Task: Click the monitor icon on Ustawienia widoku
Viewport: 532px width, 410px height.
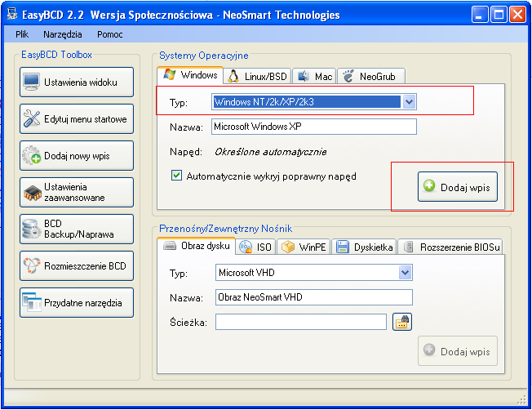Action: coord(32,82)
